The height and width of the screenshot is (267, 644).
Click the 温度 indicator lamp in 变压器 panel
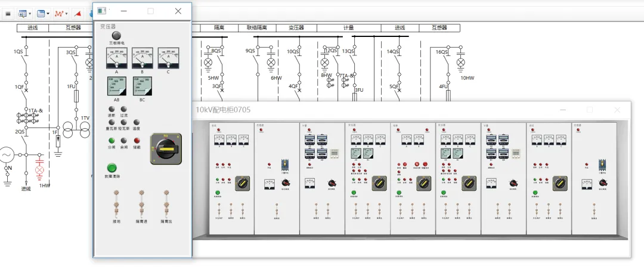pyautogui.click(x=137, y=122)
